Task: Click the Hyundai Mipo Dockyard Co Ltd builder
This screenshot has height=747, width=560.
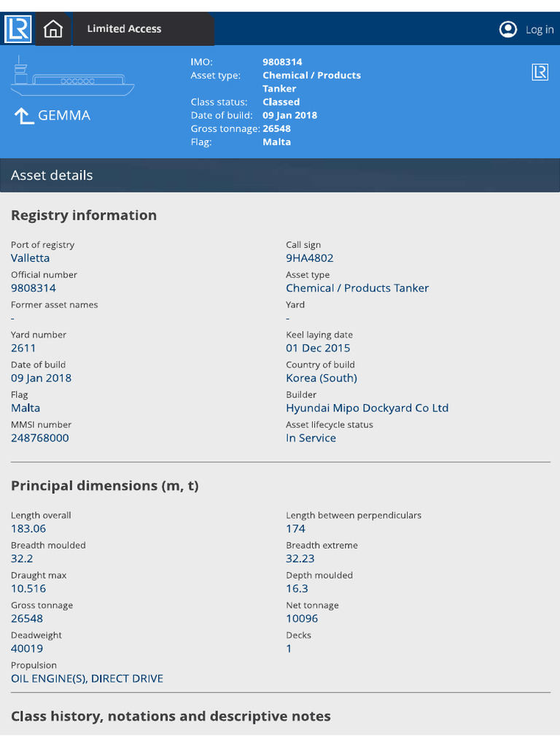Action: 367,409
